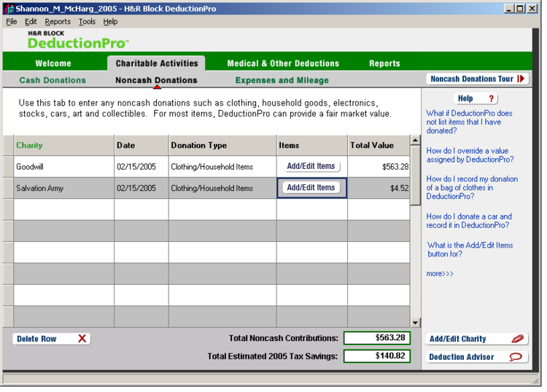
Task: Click the red question mark Help icon
Action: (491, 98)
